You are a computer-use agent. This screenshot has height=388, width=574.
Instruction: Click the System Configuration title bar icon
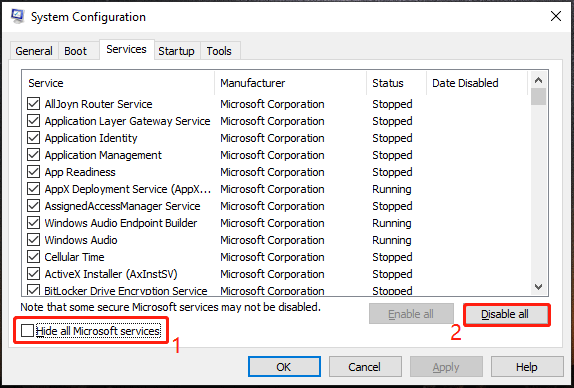pos(18,16)
